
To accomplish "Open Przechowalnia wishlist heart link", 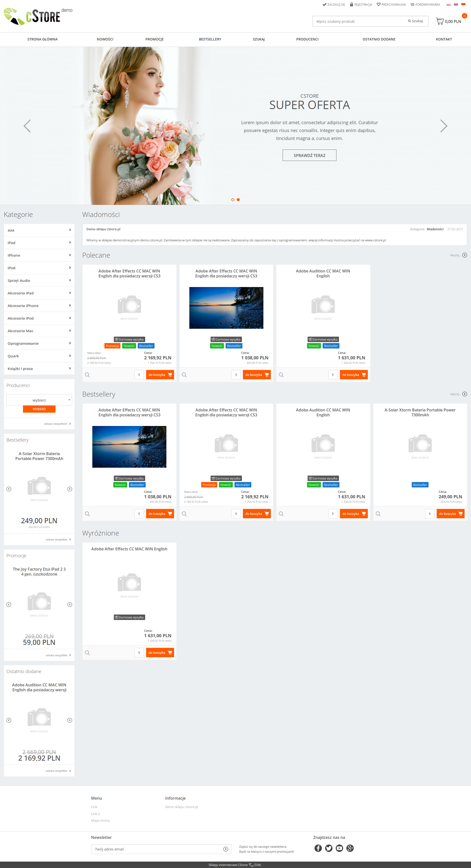I will 391,5.
